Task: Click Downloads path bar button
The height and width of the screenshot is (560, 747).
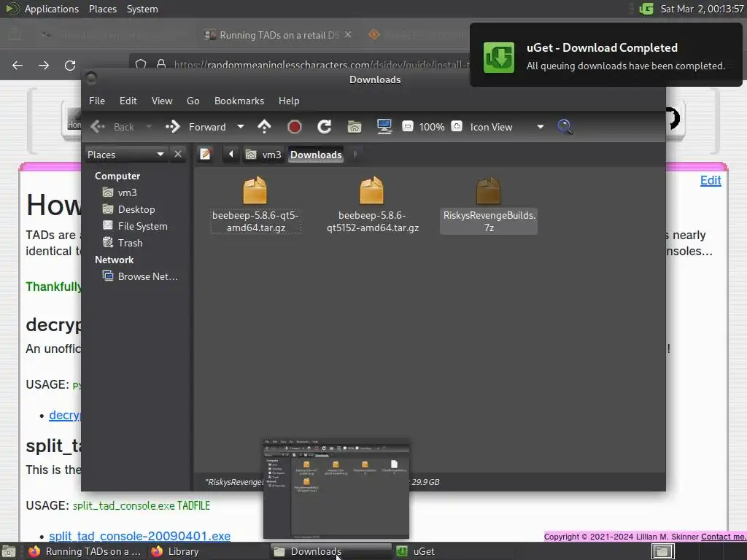Action: tap(316, 155)
